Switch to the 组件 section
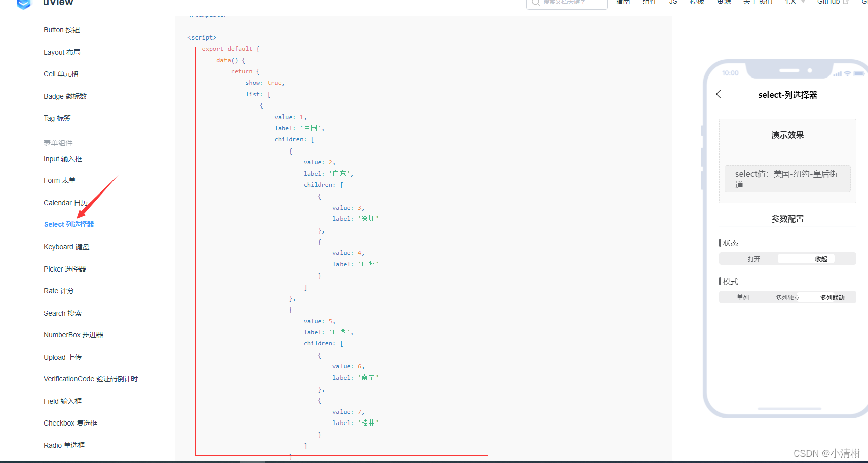Image resolution: width=868 pixels, height=463 pixels. click(x=649, y=3)
